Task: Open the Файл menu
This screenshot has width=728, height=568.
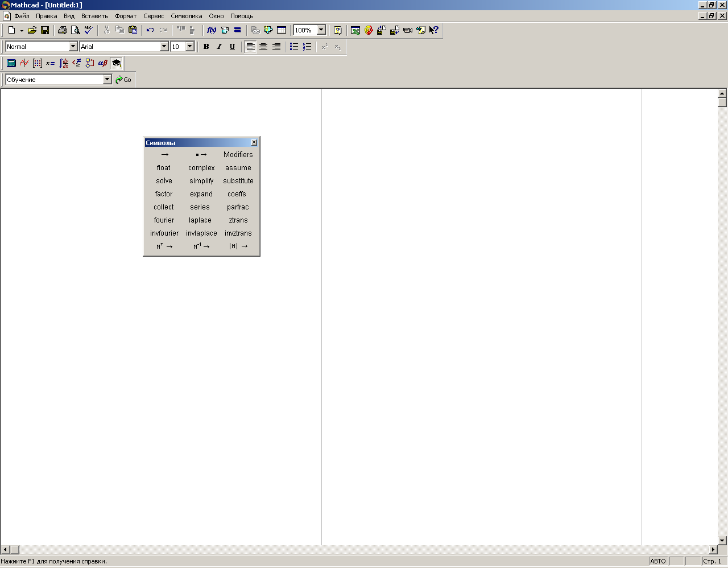Action: pyautogui.click(x=22, y=16)
